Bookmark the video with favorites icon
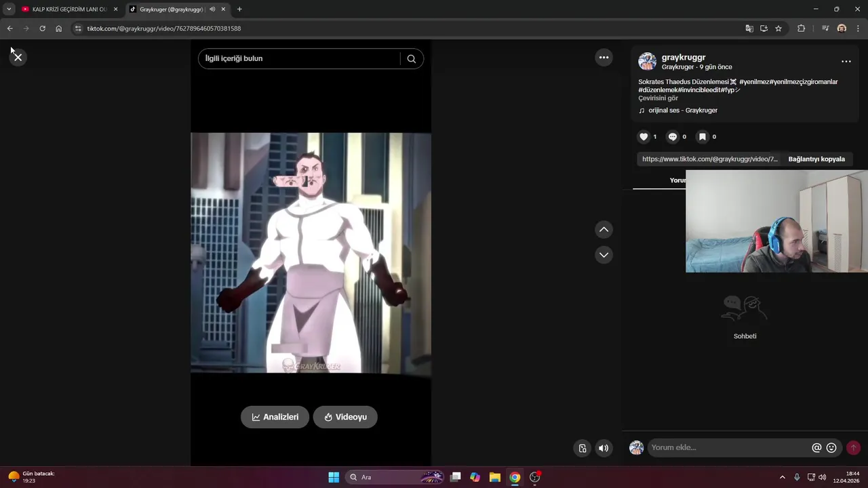 [x=703, y=137]
